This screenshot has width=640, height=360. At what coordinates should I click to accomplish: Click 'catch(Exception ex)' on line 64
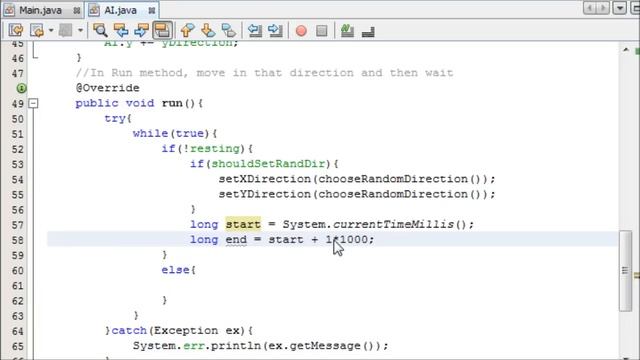coord(178,331)
